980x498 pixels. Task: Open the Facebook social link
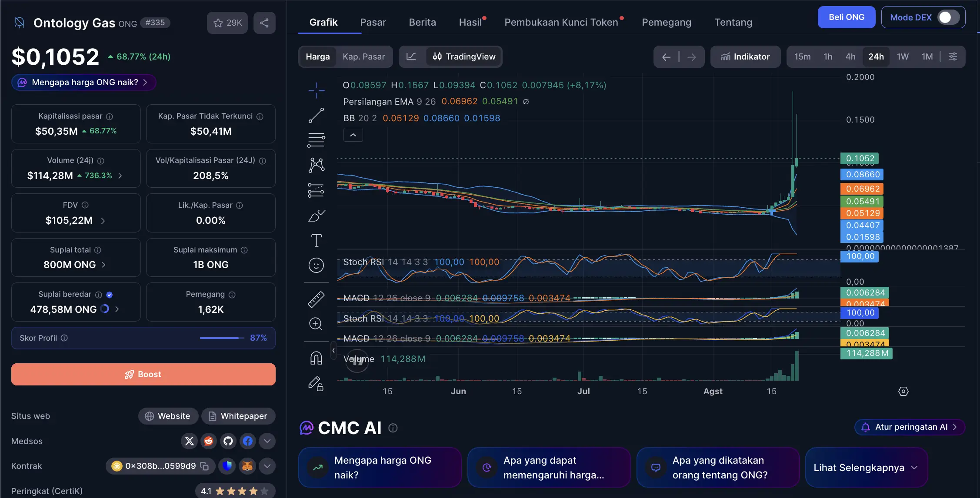[x=248, y=441]
